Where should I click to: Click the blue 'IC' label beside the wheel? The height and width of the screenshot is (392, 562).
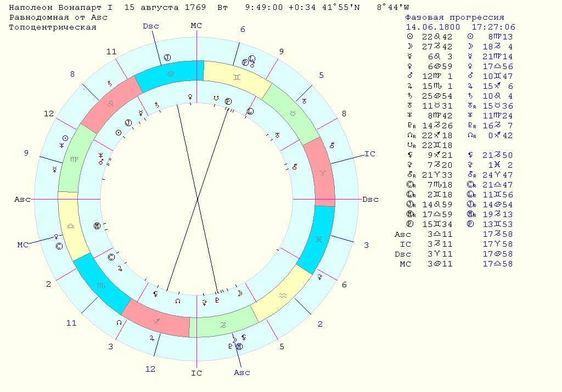tap(370, 154)
